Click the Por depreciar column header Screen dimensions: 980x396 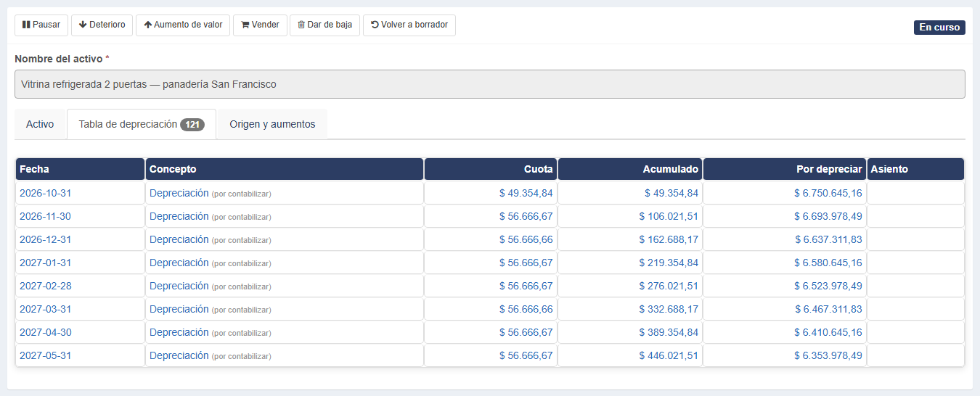(785, 169)
